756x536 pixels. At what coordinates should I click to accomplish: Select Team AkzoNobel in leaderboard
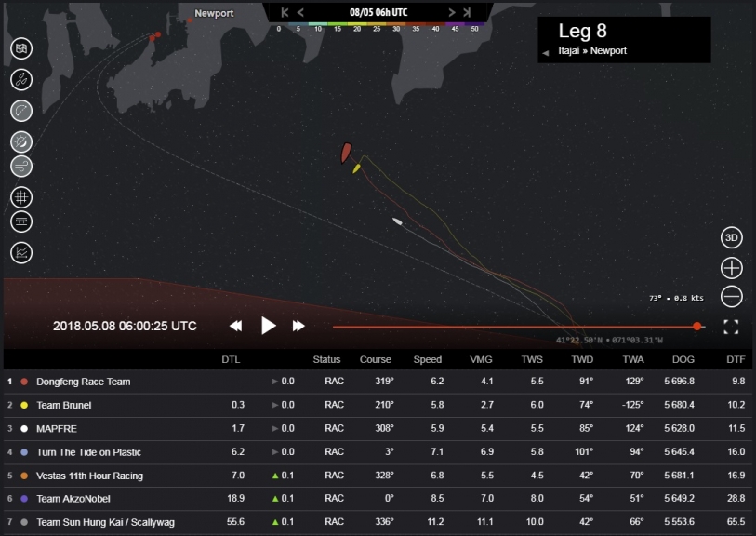pos(73,499)
